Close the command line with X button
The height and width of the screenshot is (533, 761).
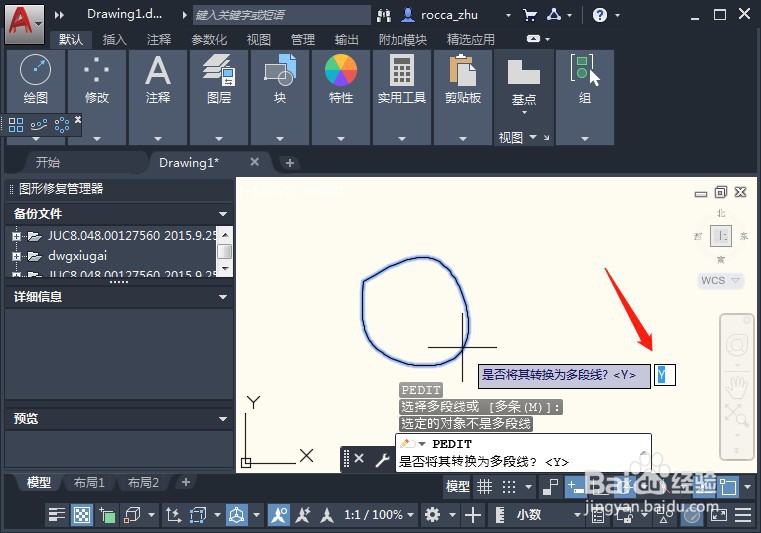tap(359, 458)
